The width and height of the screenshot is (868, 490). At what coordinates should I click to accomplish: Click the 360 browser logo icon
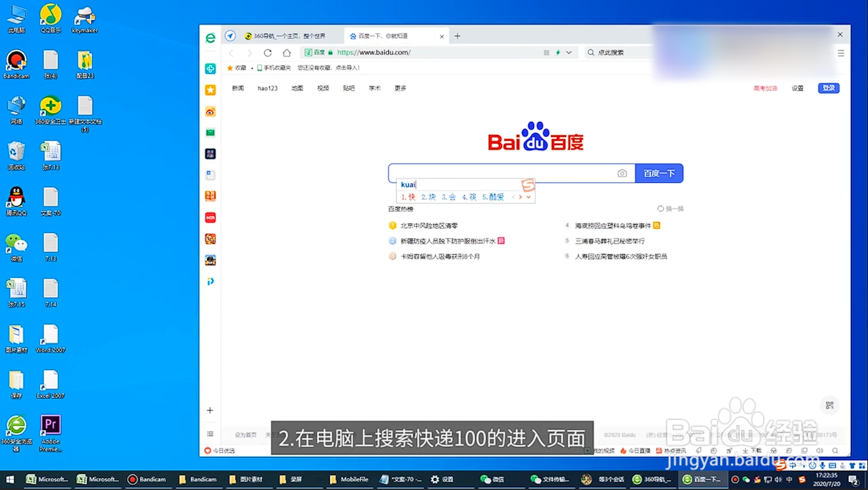[x=211, y=38]
